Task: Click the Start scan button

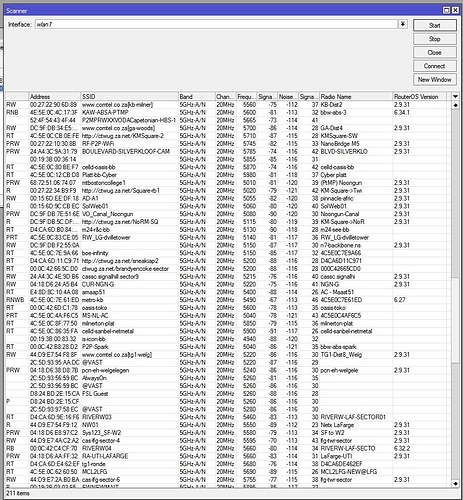Action: [435, 25]
